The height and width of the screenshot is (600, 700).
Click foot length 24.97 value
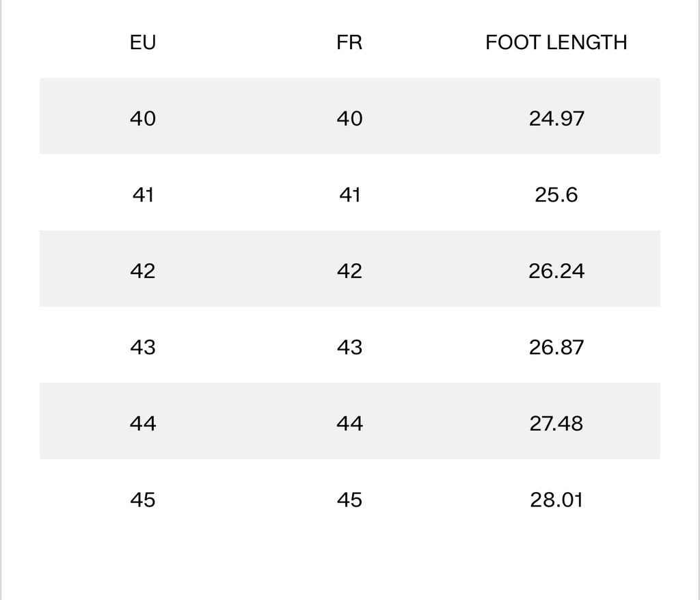(x=556, y=118)
